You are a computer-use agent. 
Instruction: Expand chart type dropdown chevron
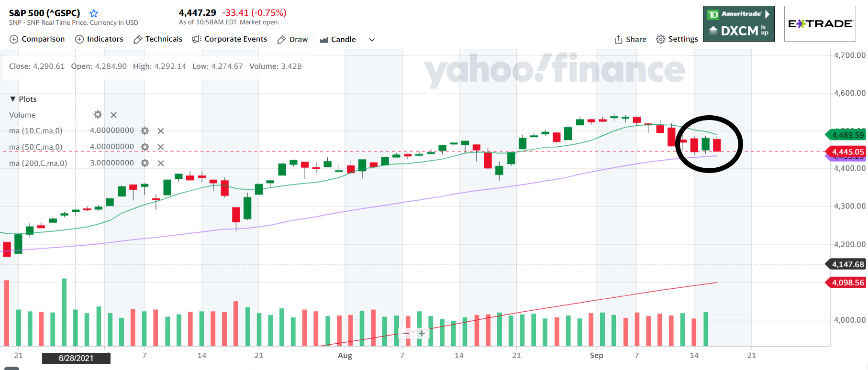(x=372, y=40)
